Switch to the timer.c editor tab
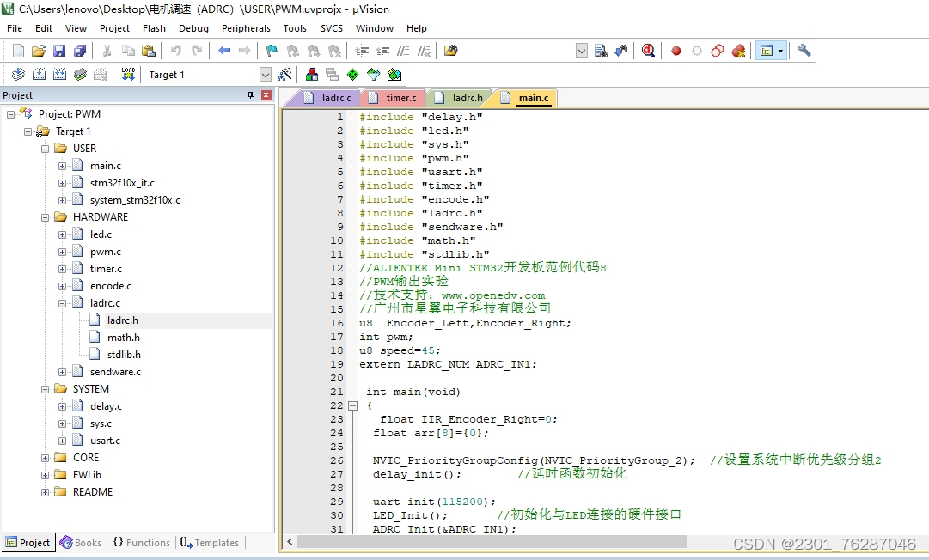 point(393,98)
